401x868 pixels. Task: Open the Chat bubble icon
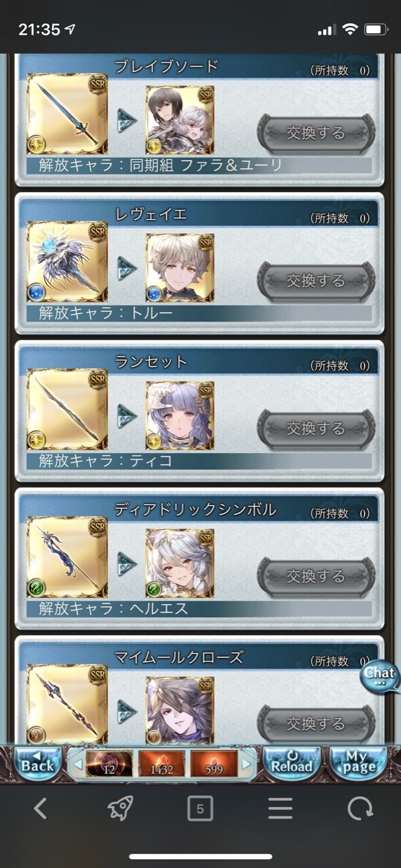coord(379,676)
